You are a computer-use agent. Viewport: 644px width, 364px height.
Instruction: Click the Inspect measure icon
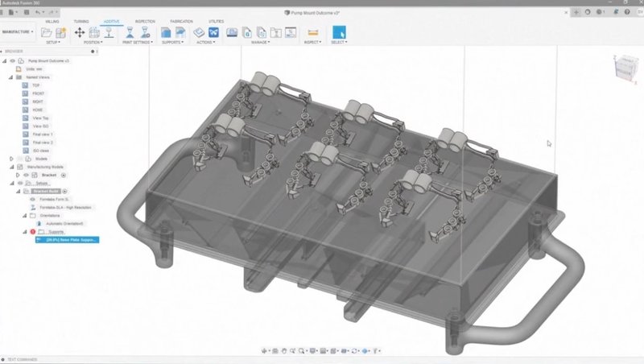(312, 32)
